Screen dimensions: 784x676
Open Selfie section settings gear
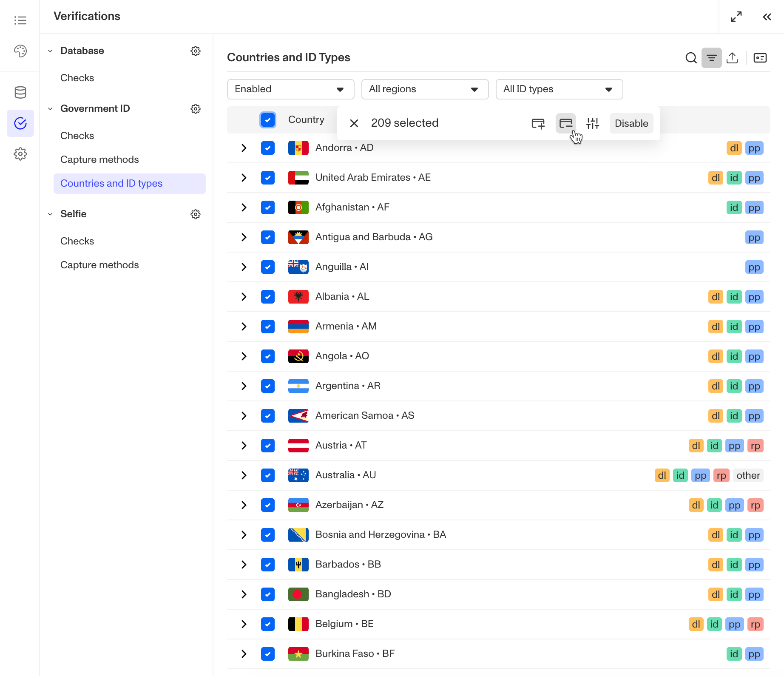[x=196, y=214]
